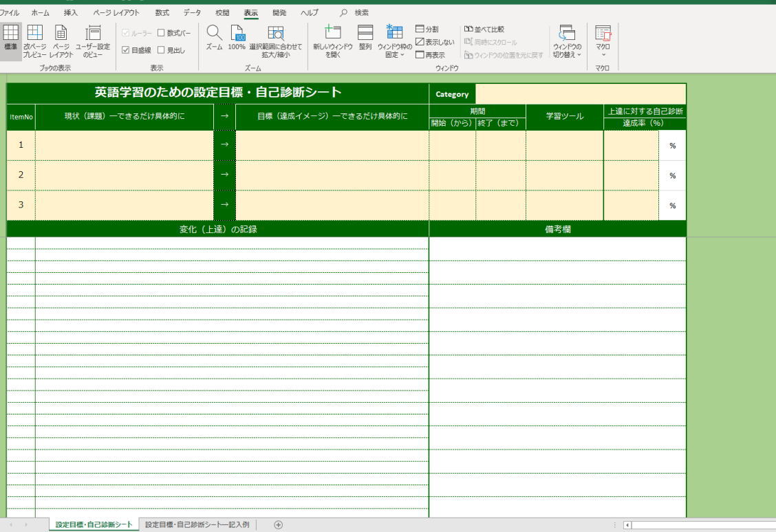Open the 校閲 ribbon tab
This screenshot has width=776, height=532.
(222, 12)
